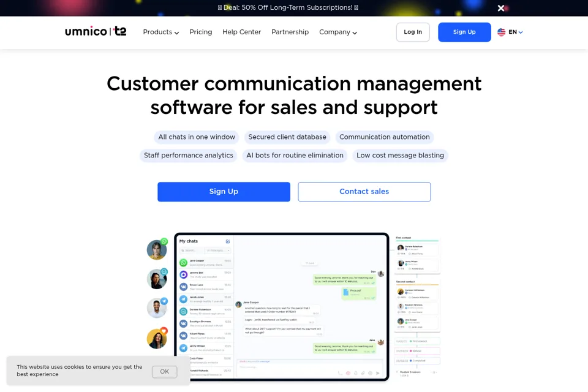Open the EN language selector

point(515,32)
